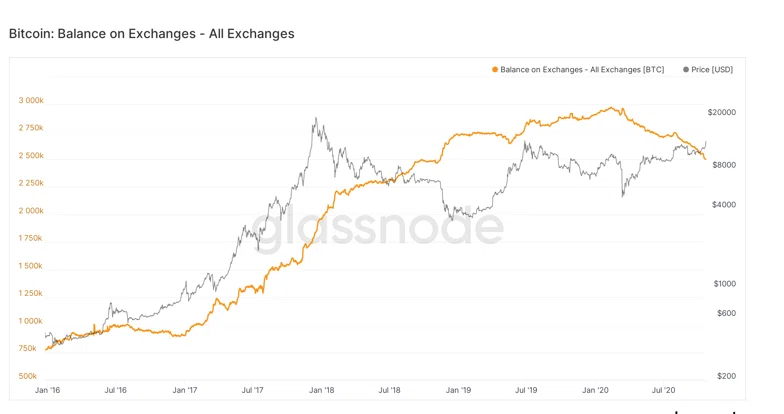Click the 500k left axis label
The height and width of the screenshot is (414, 784).
[28, 376]
